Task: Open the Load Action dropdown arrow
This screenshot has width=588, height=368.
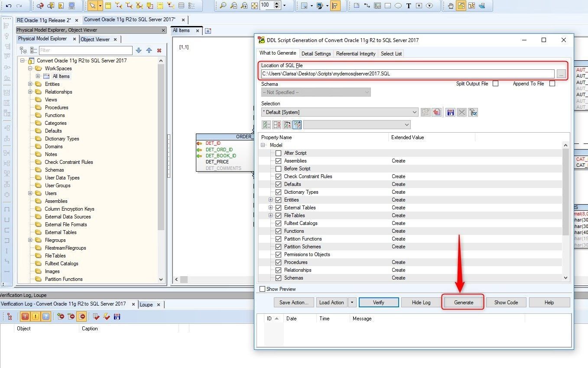Action: click(352, 303)
